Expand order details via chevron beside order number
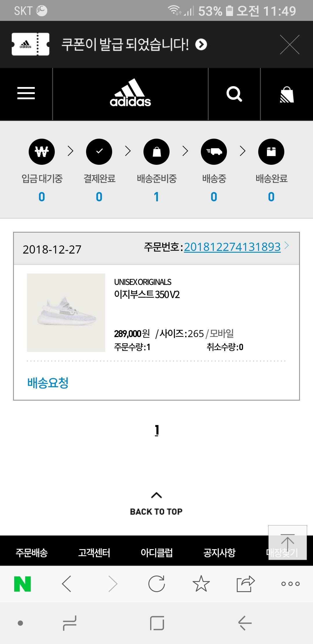This screenshot has height=644, width=313. point(287,246)
